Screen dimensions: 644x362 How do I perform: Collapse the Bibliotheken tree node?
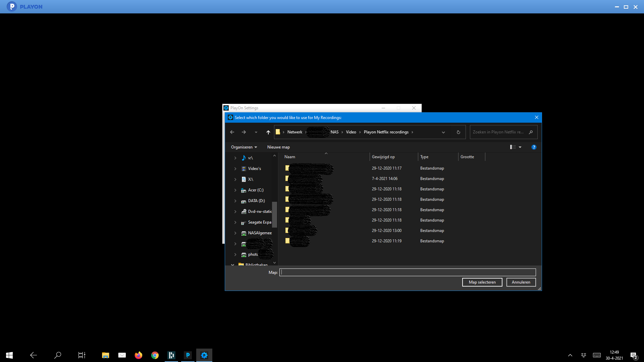pyautogui.click(x=232, y=264)
